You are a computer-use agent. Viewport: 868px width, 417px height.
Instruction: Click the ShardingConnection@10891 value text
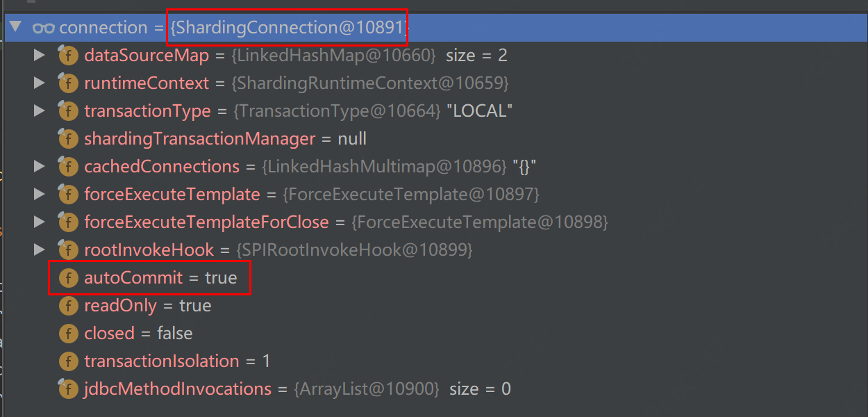click(287, 28)
